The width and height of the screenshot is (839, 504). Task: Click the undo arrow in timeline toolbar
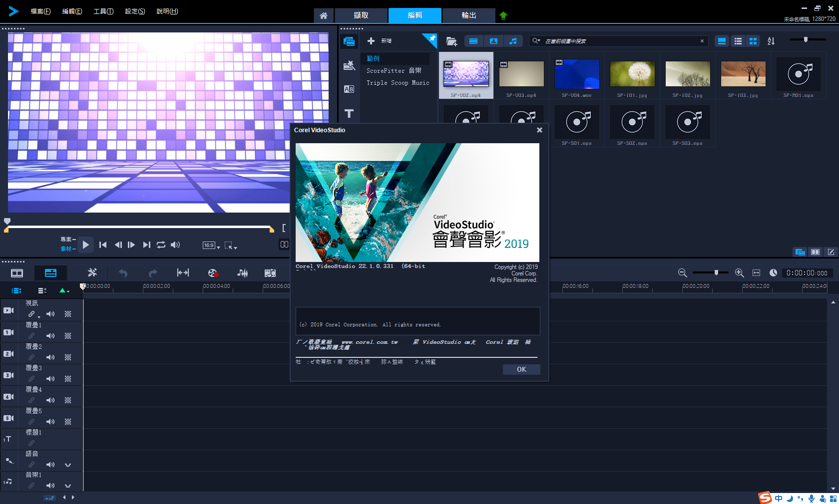click(x=123, y=273)
